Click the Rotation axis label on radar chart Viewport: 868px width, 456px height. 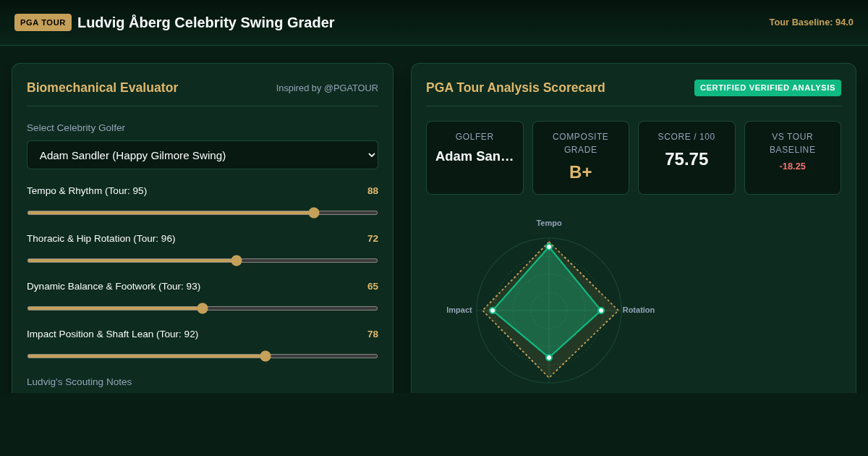click(639, 310)
